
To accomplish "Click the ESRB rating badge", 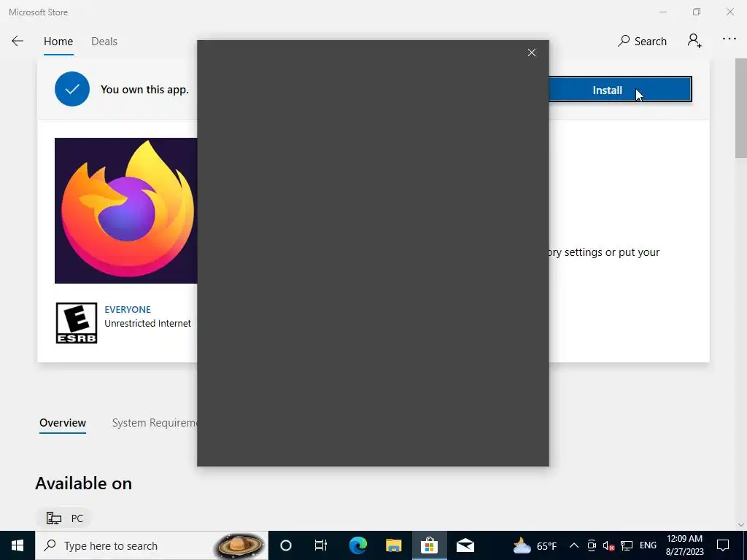I will (x=76, y=323).
